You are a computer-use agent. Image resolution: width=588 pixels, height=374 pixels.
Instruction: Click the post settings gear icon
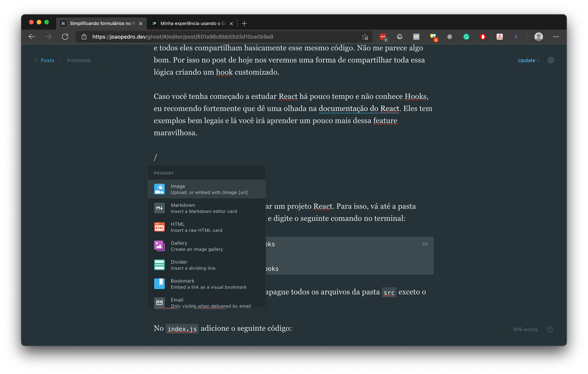[551, 60]
